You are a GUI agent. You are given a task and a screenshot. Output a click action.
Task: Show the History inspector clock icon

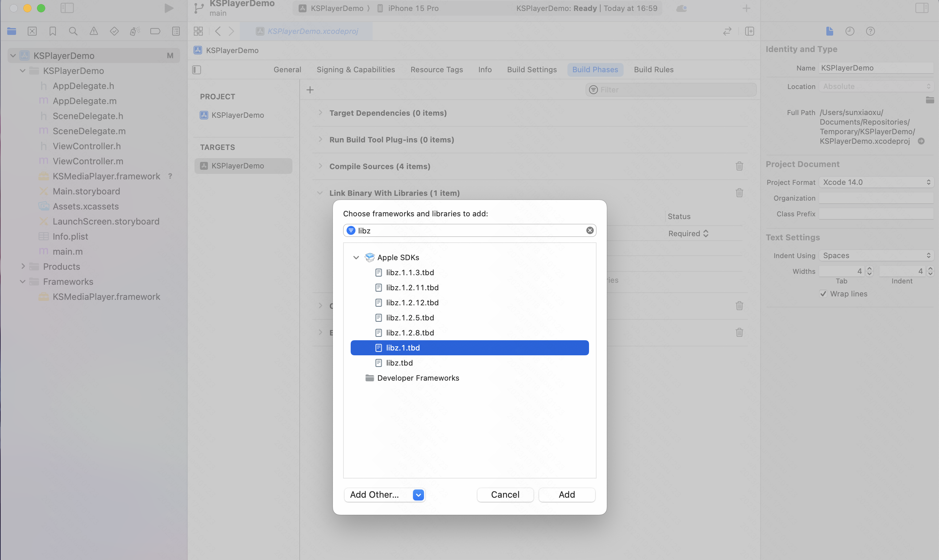tap(850, 31)
